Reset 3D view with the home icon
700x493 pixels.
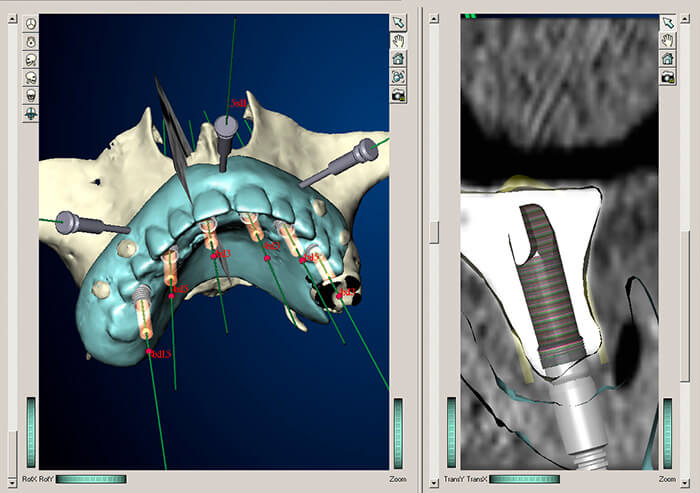[398, 58]
